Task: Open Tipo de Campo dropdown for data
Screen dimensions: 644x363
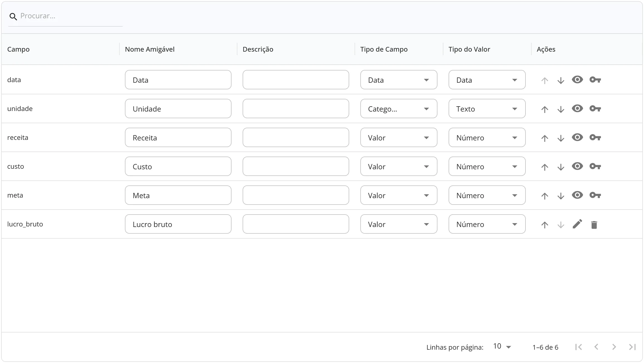Action: coord(399,80)
